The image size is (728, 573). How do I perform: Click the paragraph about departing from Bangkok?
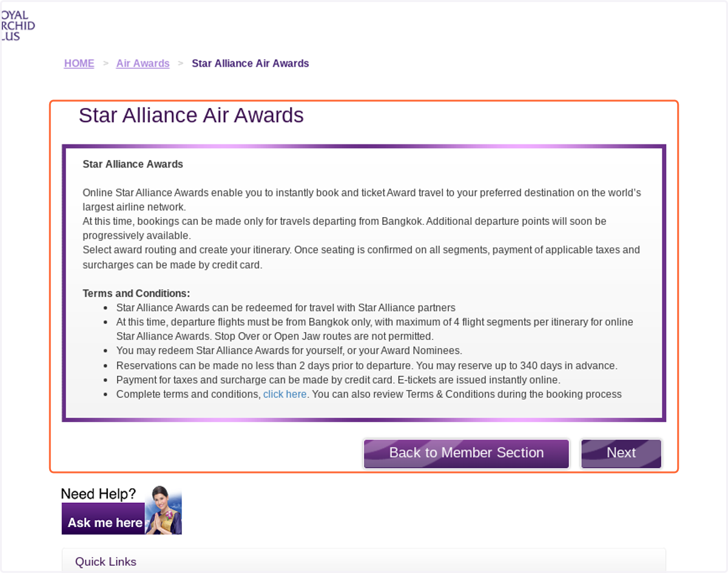(345, 228)
